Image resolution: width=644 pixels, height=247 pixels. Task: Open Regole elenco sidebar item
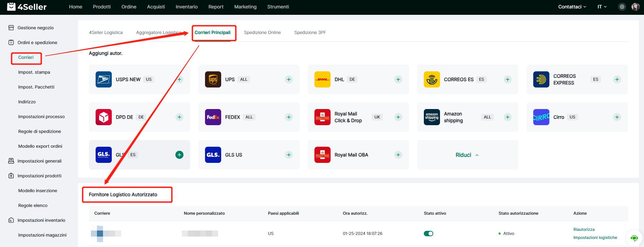[x=33, y=205]
